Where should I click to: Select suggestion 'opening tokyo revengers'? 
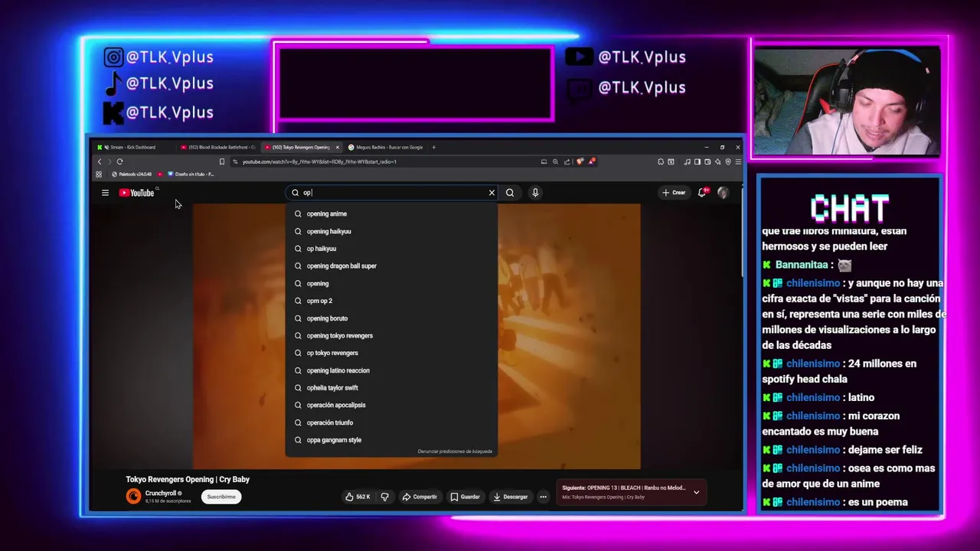click(391, 335)
